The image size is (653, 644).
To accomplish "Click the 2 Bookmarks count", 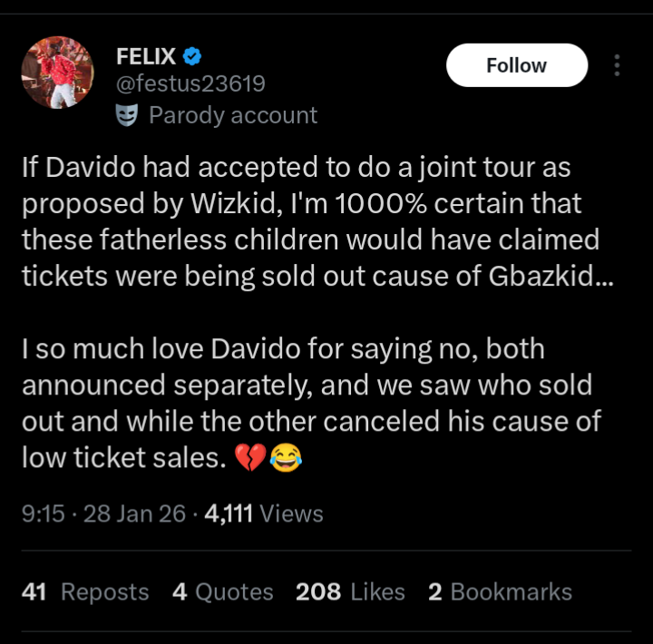I will pos(500,592).
